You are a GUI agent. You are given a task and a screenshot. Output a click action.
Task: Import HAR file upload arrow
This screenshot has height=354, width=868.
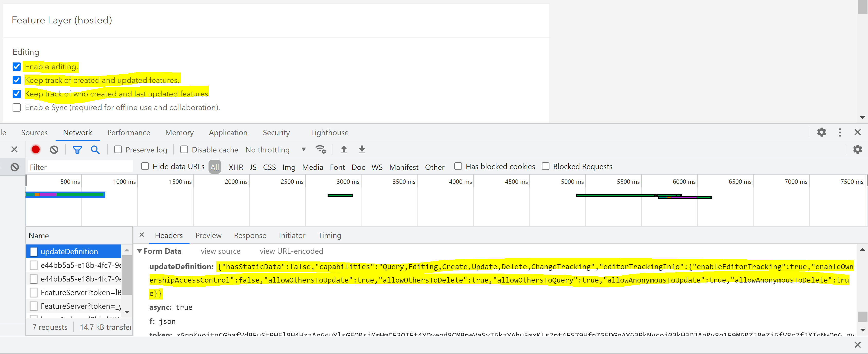pyautogui.click(x=344, y=149)
